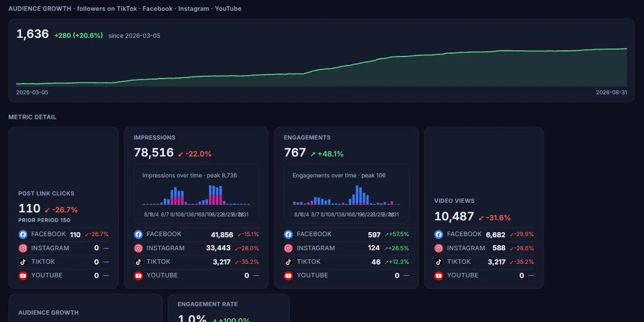Screen dimensions: 644x322
Task: Click TikTok video views value 3,217
Action: tap(497, 262)
